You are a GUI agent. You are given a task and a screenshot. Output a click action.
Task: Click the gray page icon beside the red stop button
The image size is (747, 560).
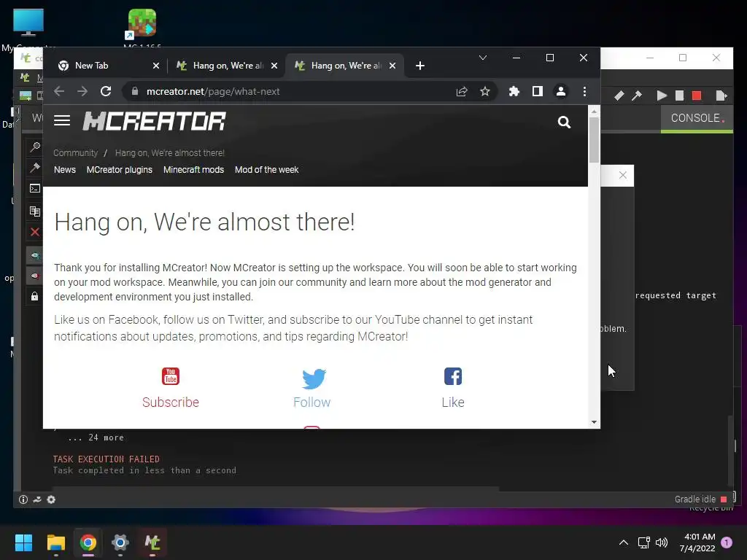680,96
